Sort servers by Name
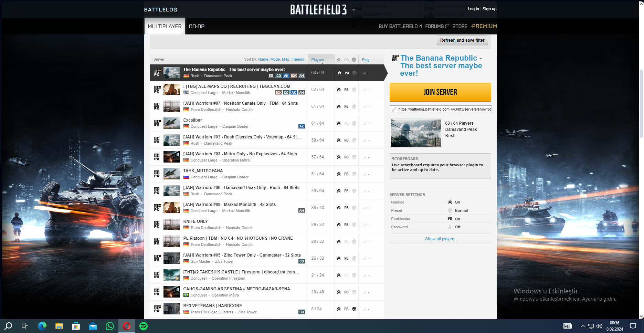Viewport: 644px width, 333px height. pyautogui.click(x=263, y=59)
